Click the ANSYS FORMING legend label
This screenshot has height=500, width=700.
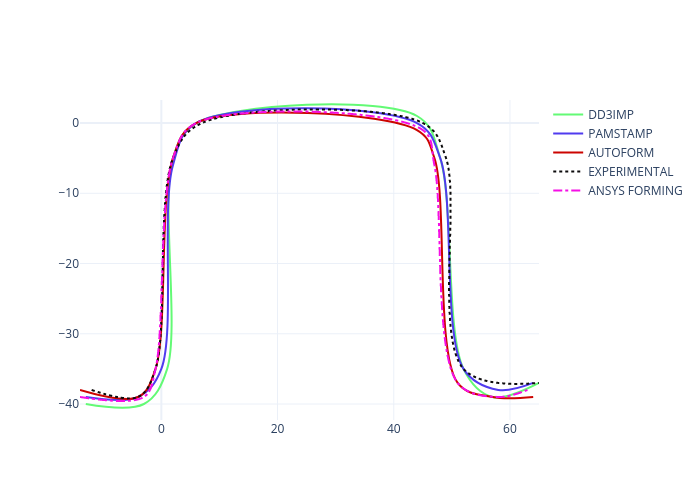pyautogui.click(x=635, y=191)
